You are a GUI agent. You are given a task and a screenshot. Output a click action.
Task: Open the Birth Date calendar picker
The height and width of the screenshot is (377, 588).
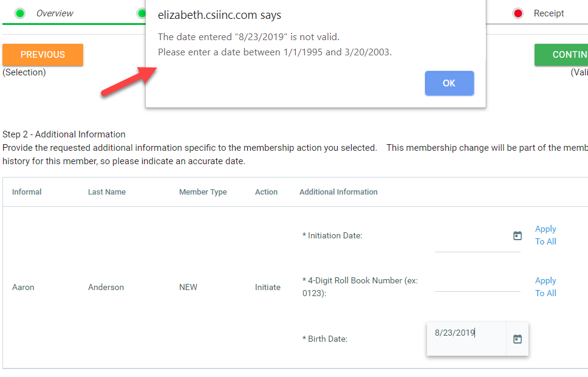pyautogui.click(x=518, y=339)
